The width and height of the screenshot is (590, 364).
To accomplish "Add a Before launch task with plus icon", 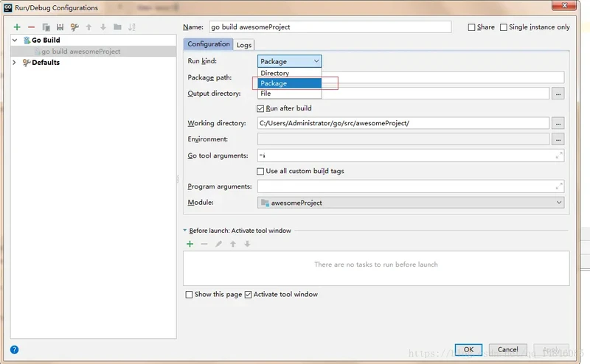I will pyautogui.click(x=190, y=244).
